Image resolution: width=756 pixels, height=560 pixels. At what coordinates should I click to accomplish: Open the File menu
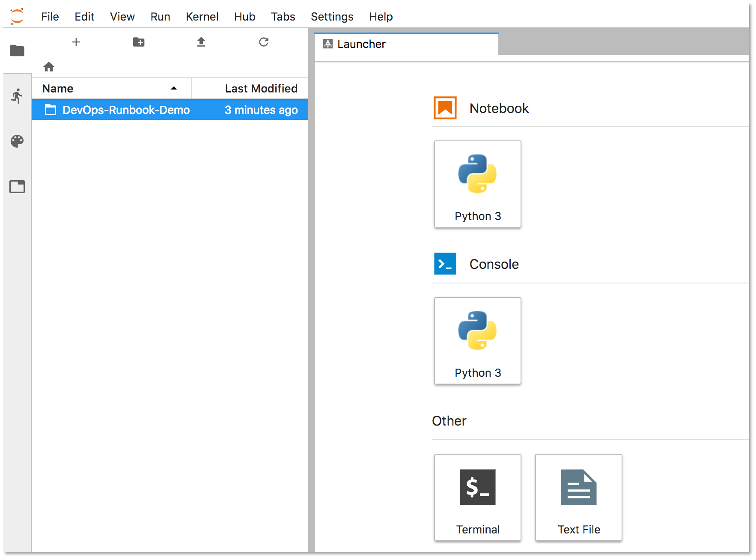(50, 17)
